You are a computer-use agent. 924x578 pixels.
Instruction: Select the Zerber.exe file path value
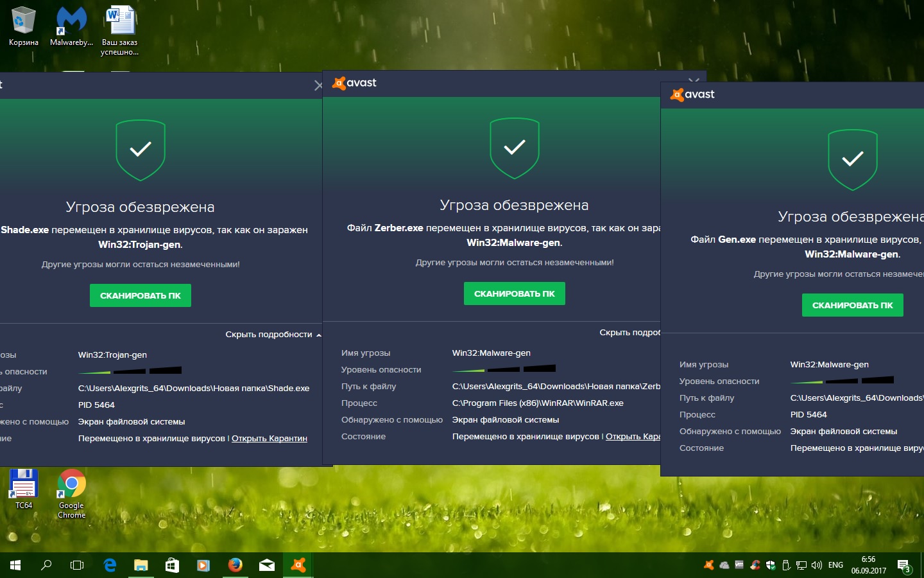556,387
